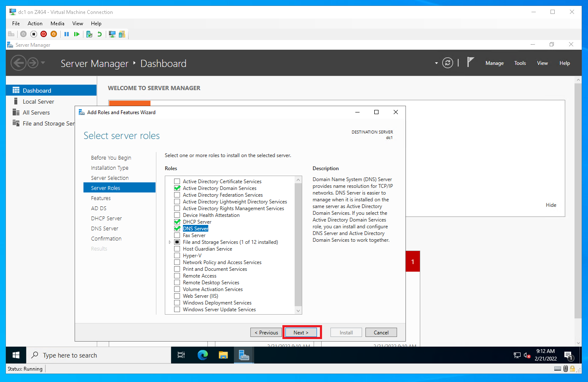
Task: Select Local Server in the sidebar
Action: 38,102
